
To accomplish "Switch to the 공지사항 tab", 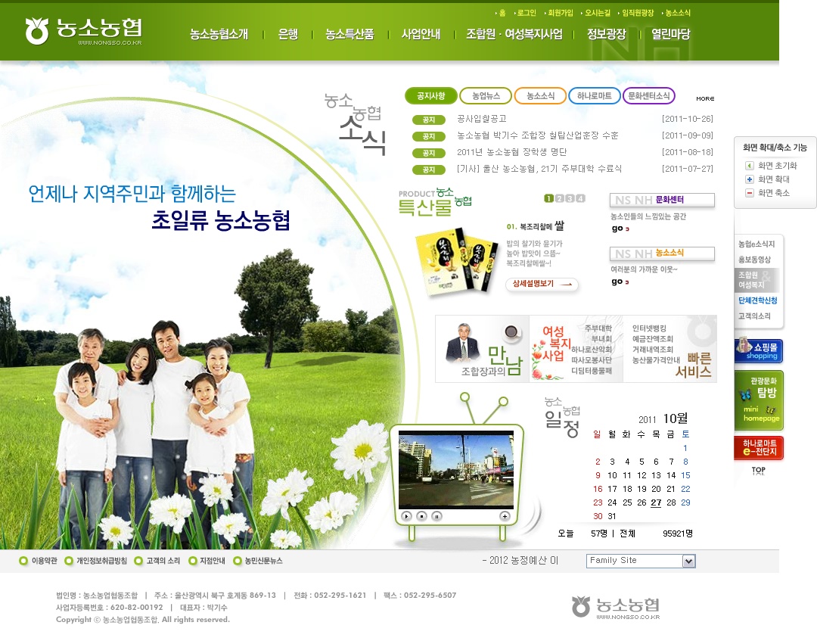I will pos(431,96).
